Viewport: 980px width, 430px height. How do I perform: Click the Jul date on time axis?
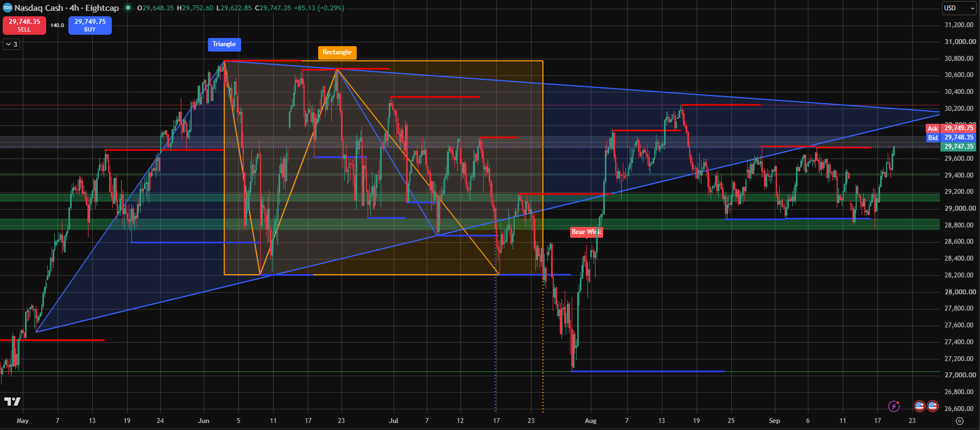pyautogui.click(x=394, y=421)
